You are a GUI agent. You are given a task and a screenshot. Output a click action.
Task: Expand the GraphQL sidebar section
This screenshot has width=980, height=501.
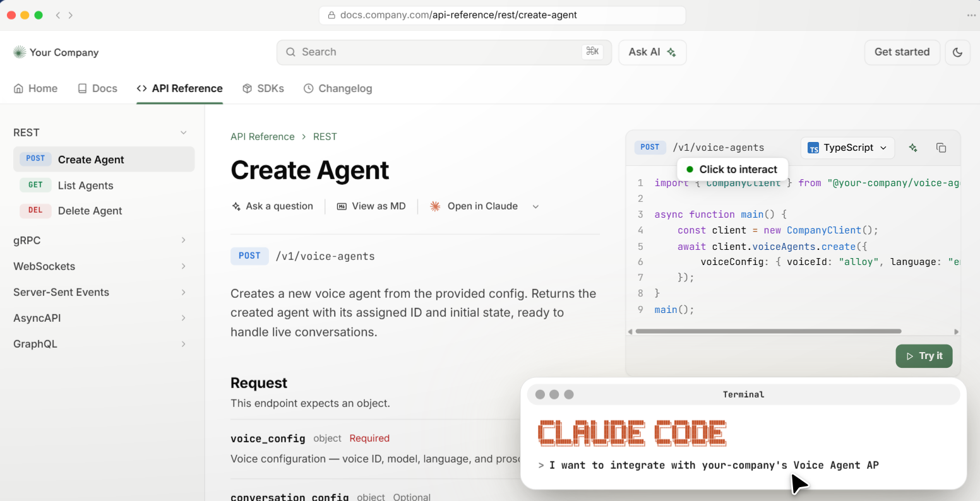[184, 344]
